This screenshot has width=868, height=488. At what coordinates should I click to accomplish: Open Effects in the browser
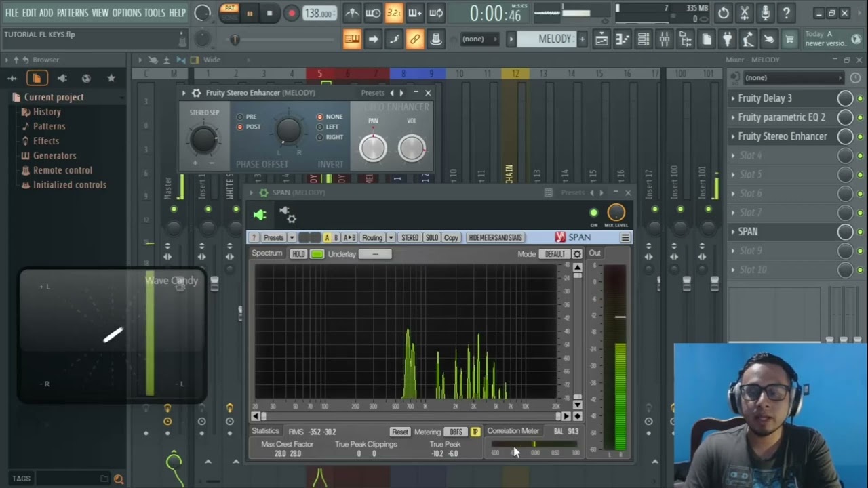(x=46, y=141)
